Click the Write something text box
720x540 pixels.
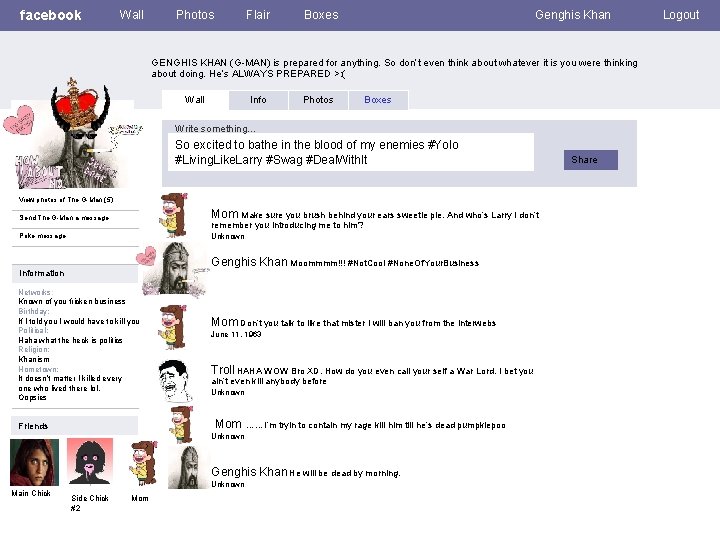[x=351, y=152]
